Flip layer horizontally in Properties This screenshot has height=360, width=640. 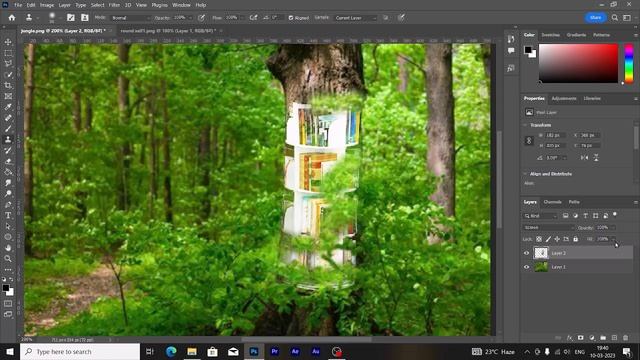tap(584, 158)
